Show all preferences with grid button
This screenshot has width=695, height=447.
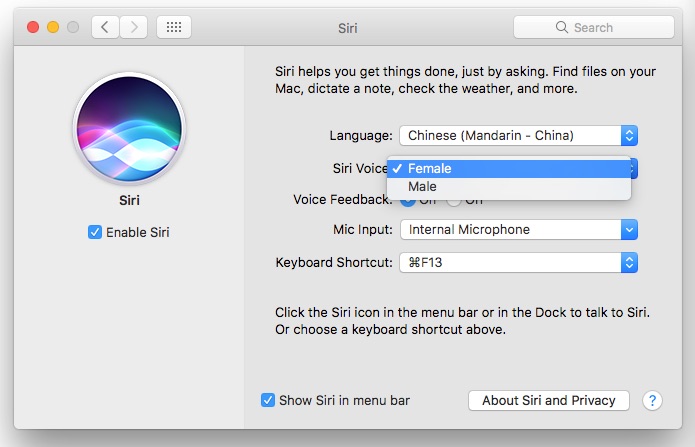click(174, 27)
